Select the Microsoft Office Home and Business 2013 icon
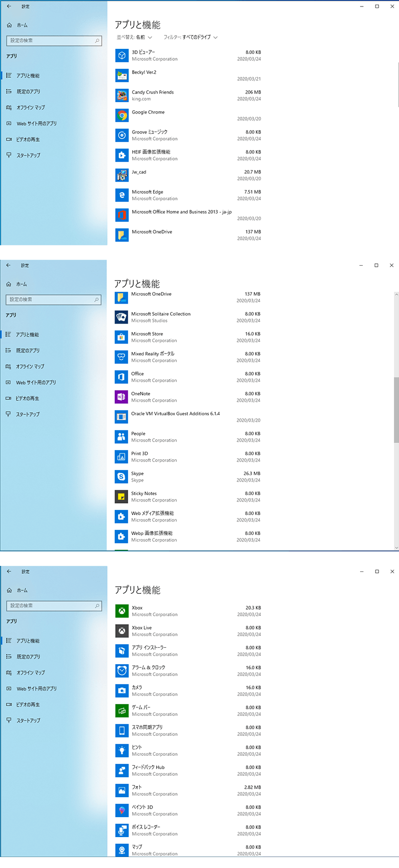Image resolution: width=399 pixels, height=868 pixels. tap(122, 215)
